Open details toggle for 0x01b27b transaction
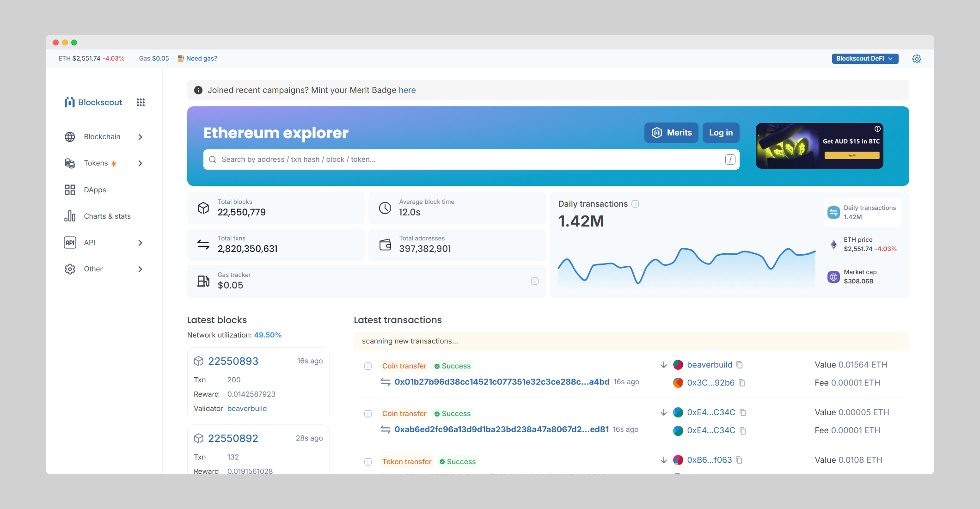The width and height of the screenshot is (980, 509). point(368,366)
